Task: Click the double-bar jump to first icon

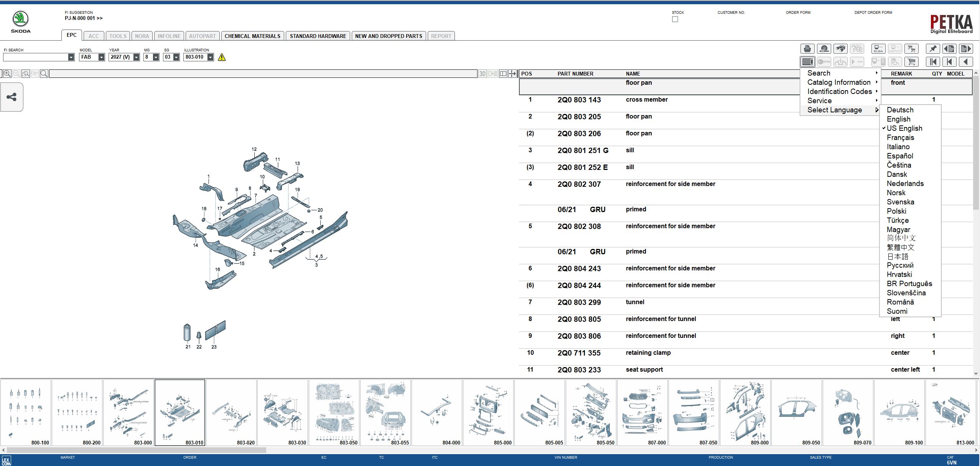Action: [933, 62]
